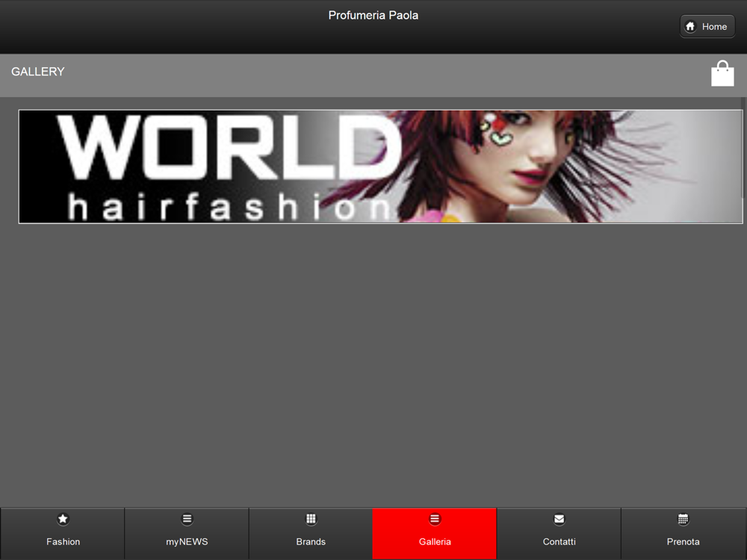Tap the Home button
The width and height of the screenshot is (747, 560).
707,27
